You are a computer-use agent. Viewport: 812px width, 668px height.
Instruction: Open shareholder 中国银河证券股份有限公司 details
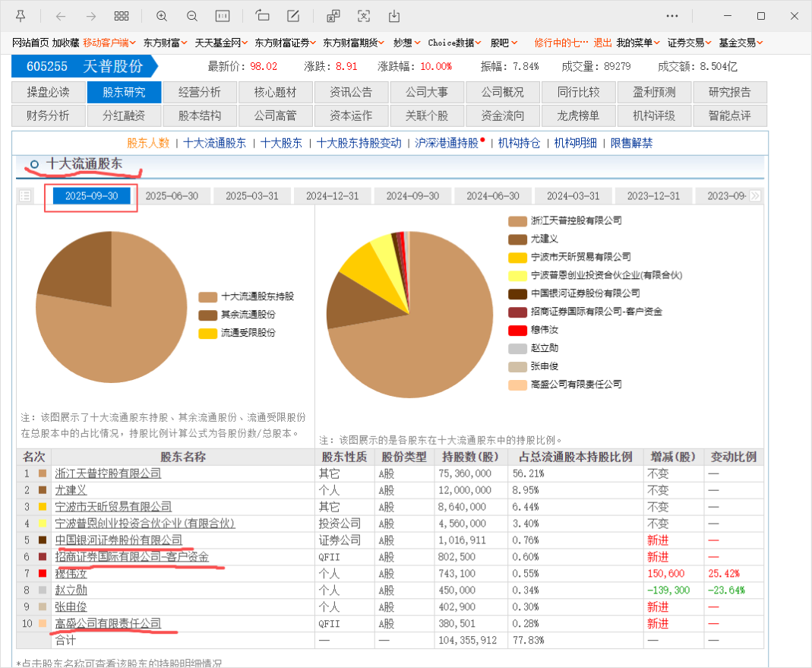pyautogui.click(x=118, y=540)
